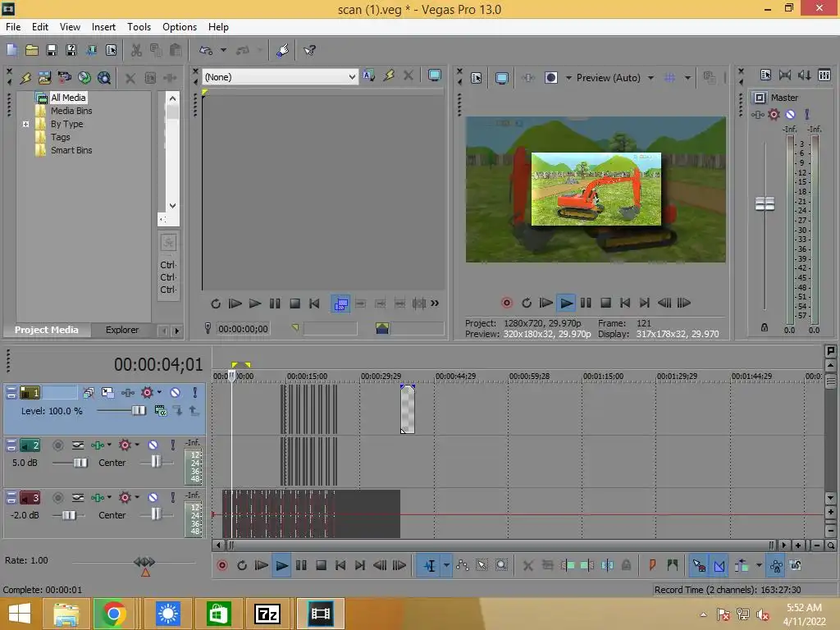Open the (None) trimmer history dropdown
The width and height of the screenshot is (840, 630).
click(x=351, y=77)
